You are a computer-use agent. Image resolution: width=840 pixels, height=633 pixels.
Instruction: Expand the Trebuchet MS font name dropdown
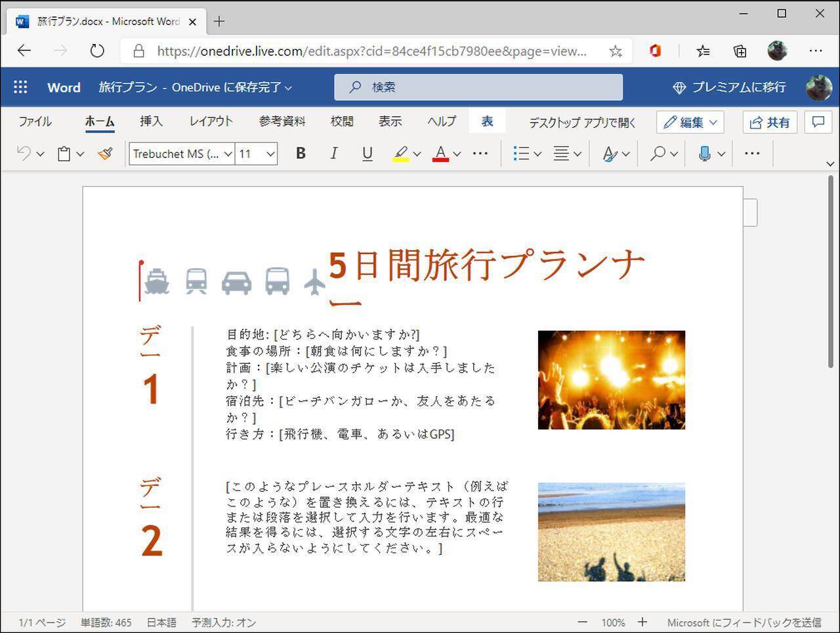pyautogui.click(x=228, y=154)
